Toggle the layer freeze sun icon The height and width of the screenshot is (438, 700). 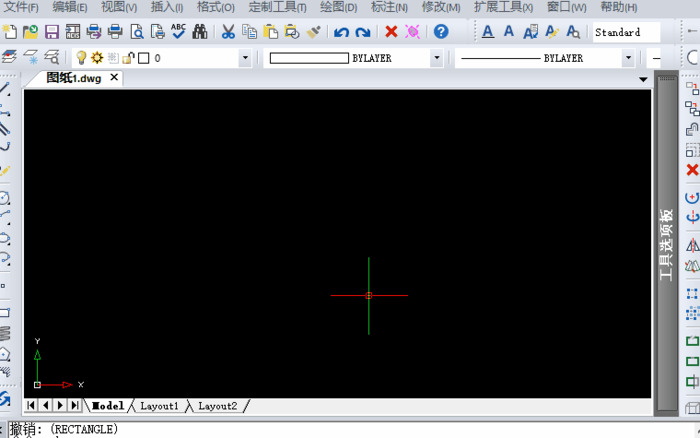[97, 58]
